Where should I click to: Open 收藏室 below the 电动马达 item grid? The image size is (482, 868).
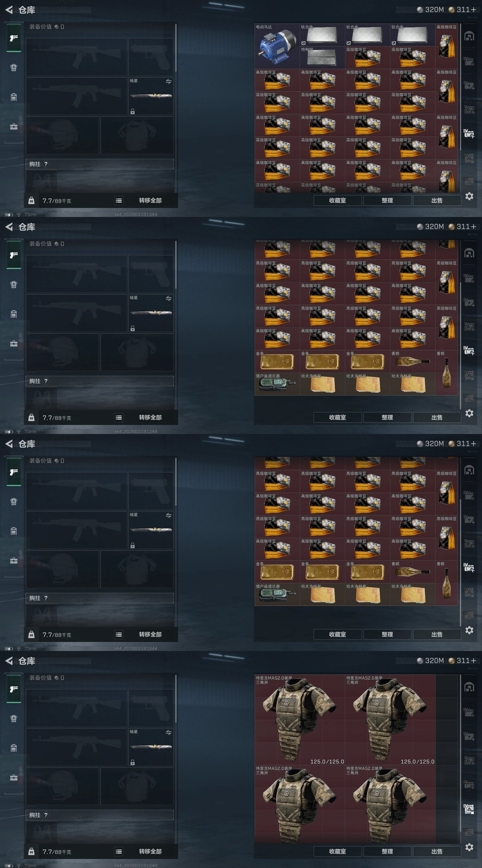[337, 200]
